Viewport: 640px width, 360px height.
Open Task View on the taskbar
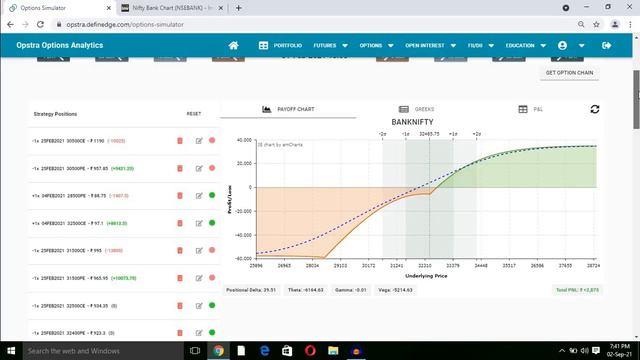coord(195,351)
